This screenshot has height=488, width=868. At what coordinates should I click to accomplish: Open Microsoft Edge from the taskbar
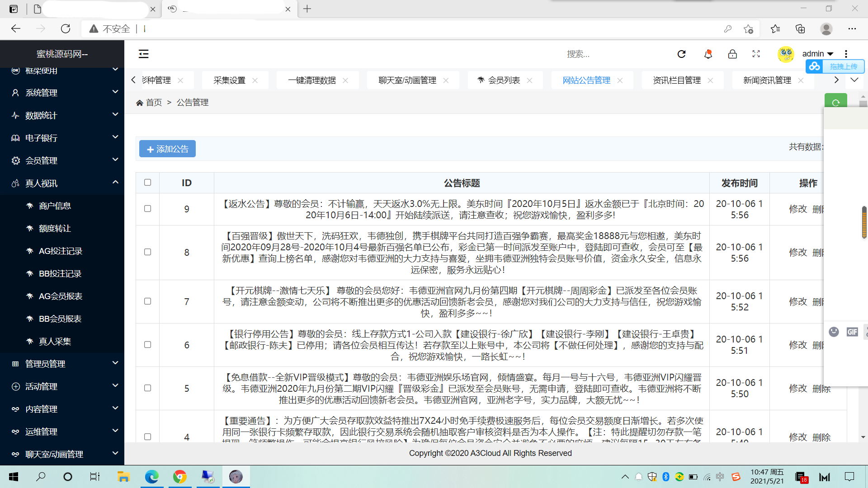[x=152, y=477]
